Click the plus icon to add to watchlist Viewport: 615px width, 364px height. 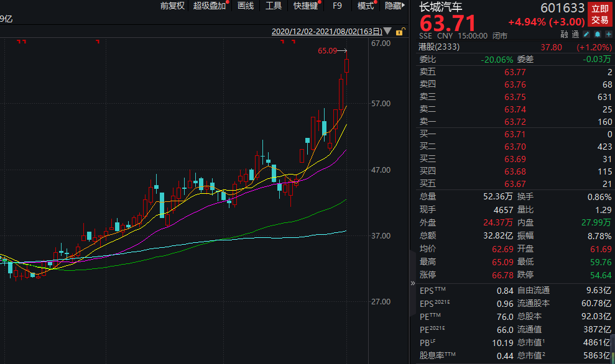click(x=608, y=35)
